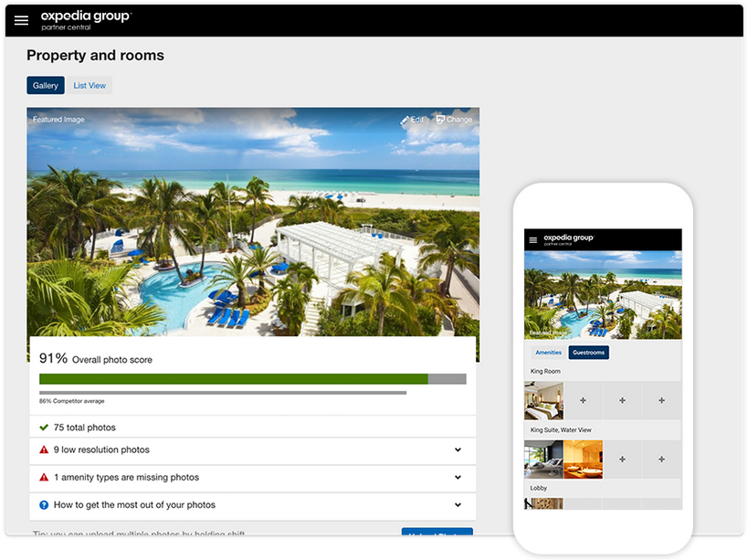Screen dimensions: 748x560
Task: Expand How to get the most out of your photos
Action: coord(458,505)
